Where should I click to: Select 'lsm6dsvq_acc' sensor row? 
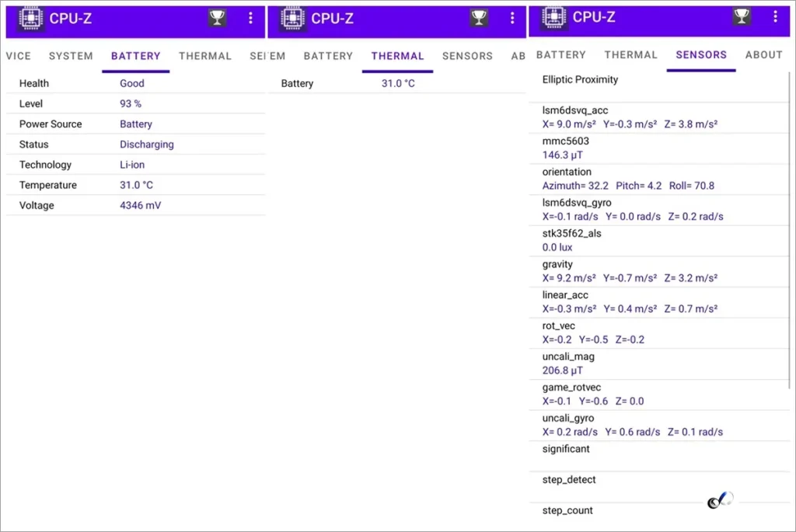point(658,117)
